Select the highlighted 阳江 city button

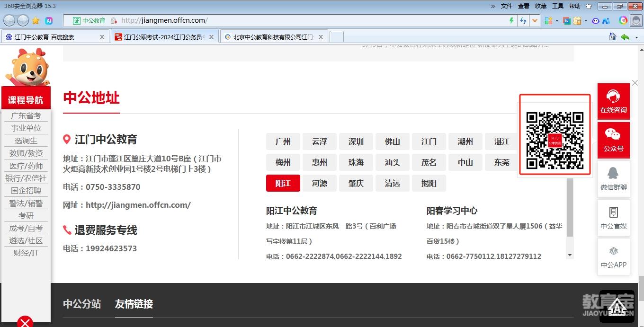[283, 183]
